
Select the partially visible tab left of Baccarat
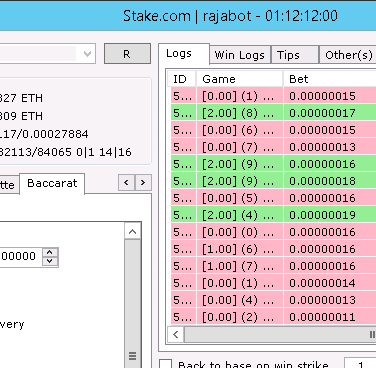(8, 185)
